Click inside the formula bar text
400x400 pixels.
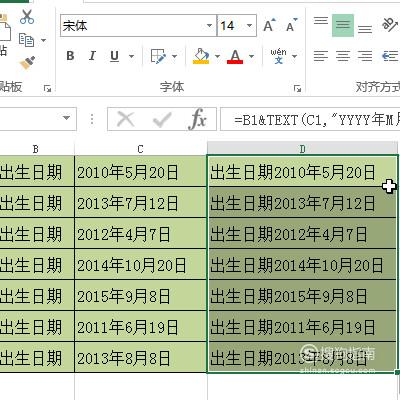(310, 119)
